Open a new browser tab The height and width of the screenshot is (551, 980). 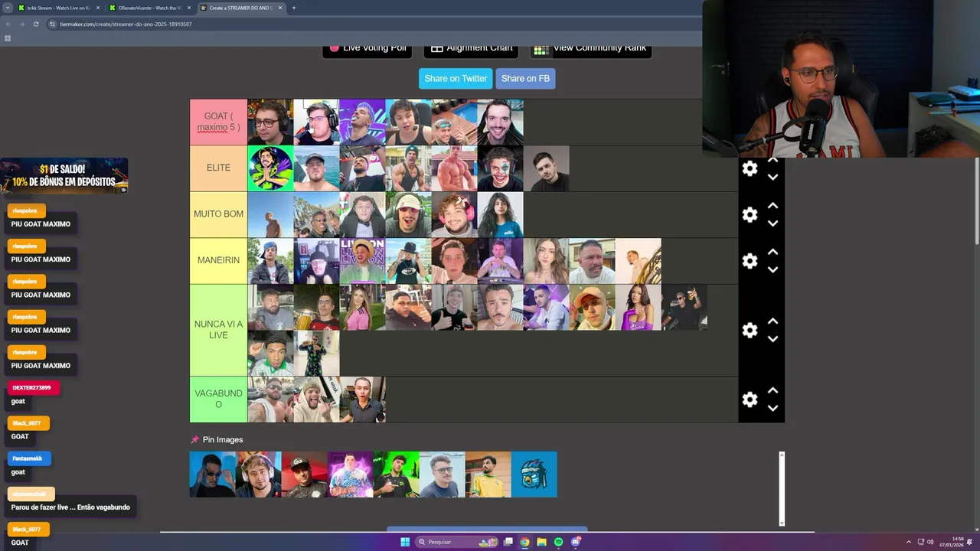[294, 8]
